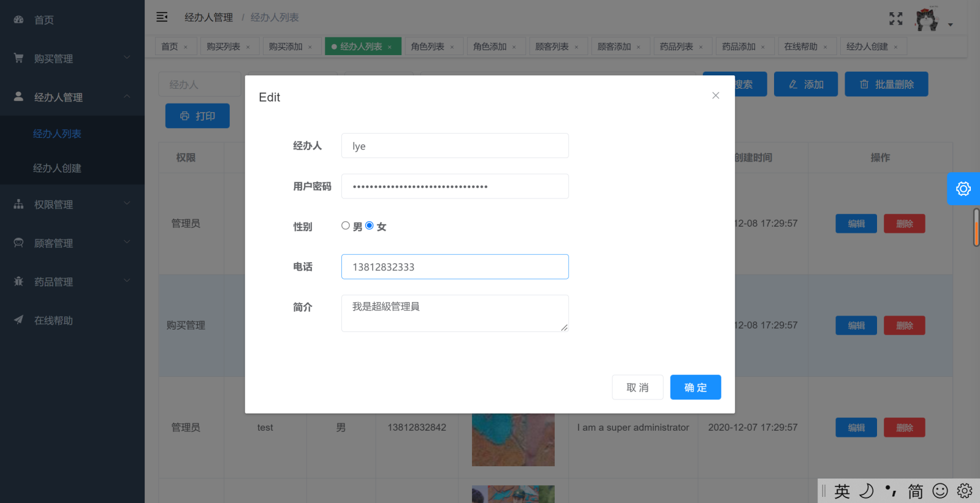Select 经办人列表 in the sidebar

[x=72, y=134]
